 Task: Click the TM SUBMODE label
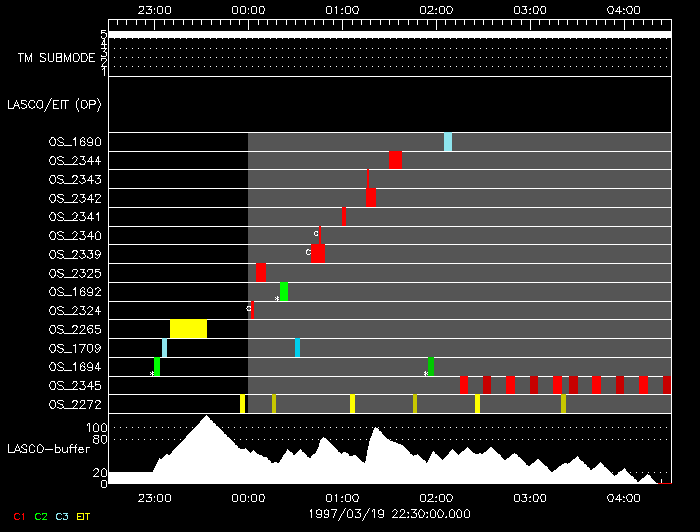pos(56,58)
